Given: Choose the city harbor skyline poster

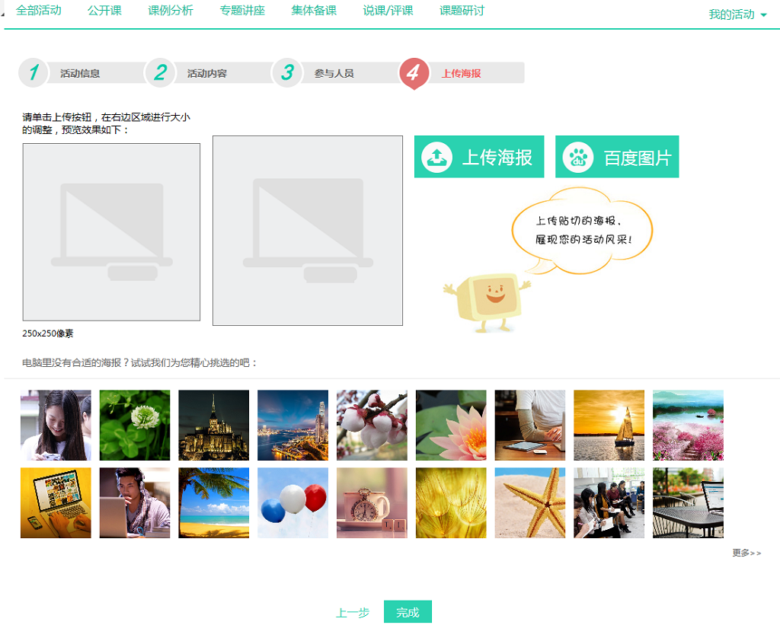Looking at the screenshot, I should 293,425.
